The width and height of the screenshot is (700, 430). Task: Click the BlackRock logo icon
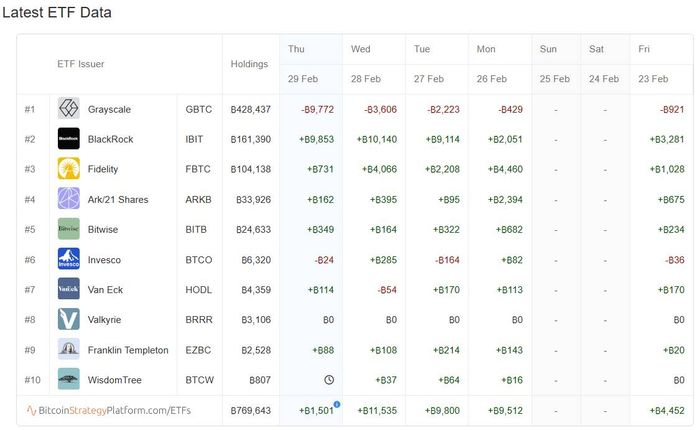[69, 138]
